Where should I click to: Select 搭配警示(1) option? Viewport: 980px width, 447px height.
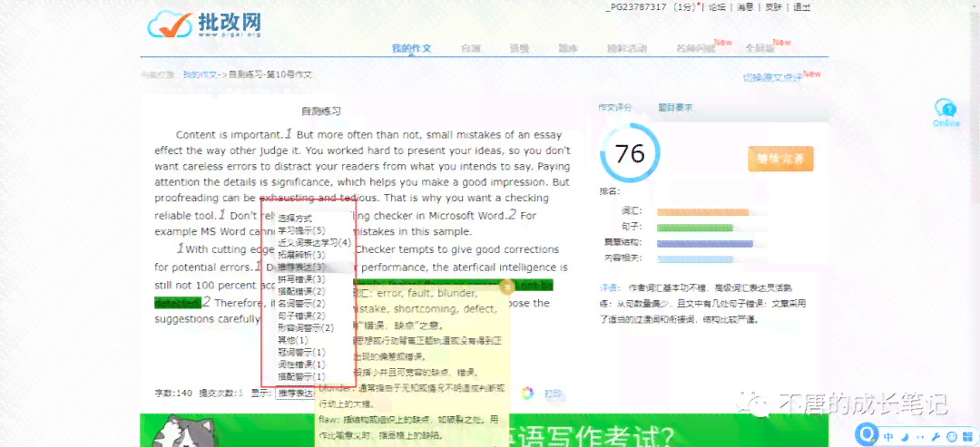click(x=302, y=376)
